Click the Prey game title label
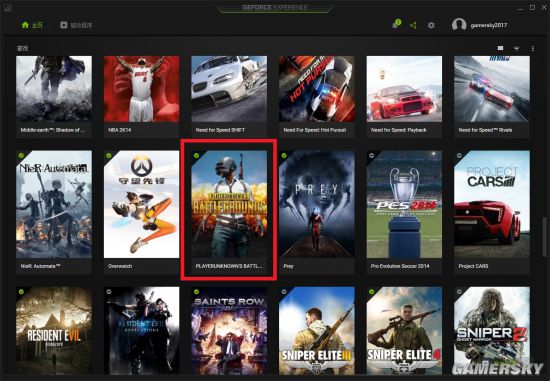 [x=288, y=266]
